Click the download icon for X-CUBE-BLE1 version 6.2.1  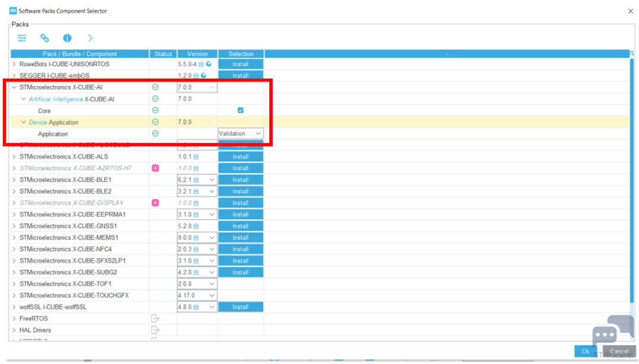pyautogui.click(x=196, y=180)
